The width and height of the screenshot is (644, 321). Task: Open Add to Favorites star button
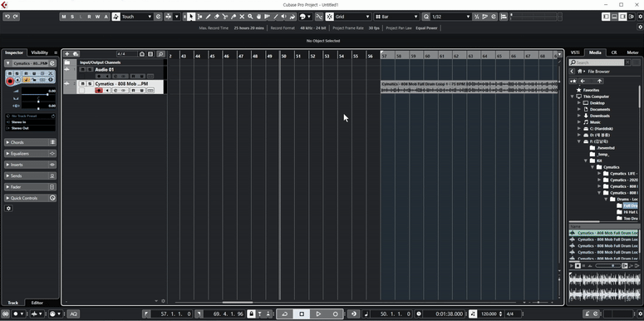[573, 81]
